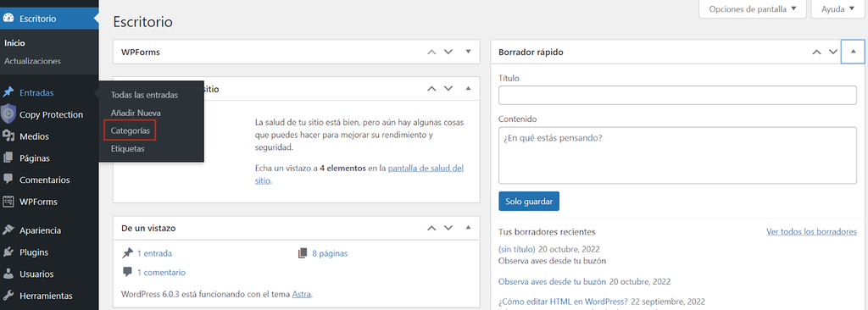The height and width of the screenshot is (310, 868).
Task: Click the Solo guardar button
Action: 529,202
